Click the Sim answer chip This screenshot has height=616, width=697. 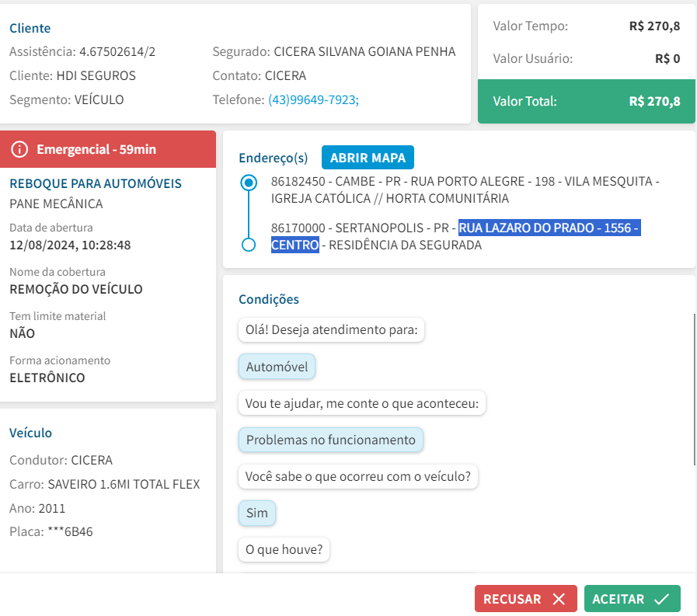pyautogui.click(x=256, y=513)
